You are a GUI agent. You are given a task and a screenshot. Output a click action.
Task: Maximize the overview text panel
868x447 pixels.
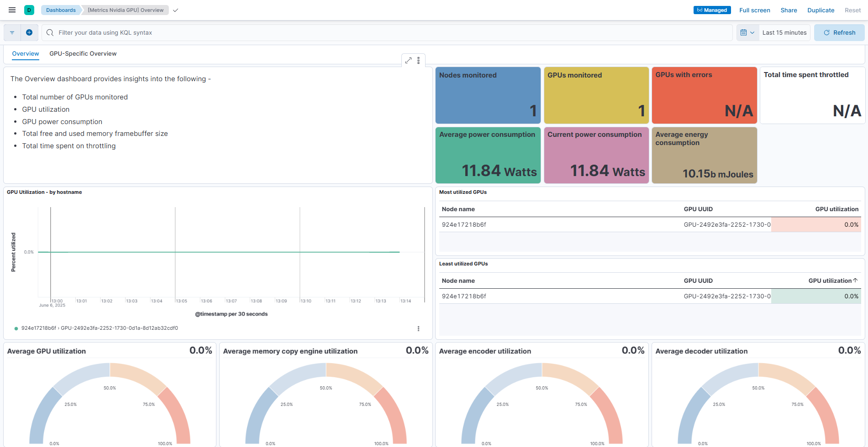[408, 61]
